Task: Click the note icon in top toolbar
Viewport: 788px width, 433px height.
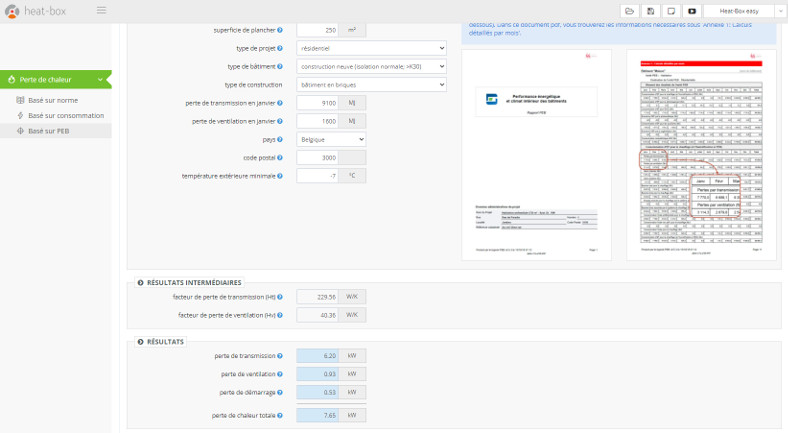Action: [671, 10]
